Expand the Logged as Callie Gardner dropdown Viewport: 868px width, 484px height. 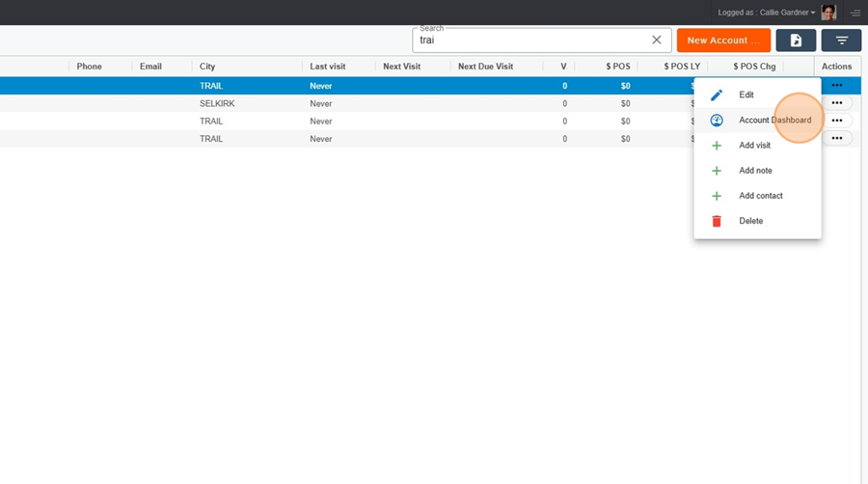click(x=766, y=13)
